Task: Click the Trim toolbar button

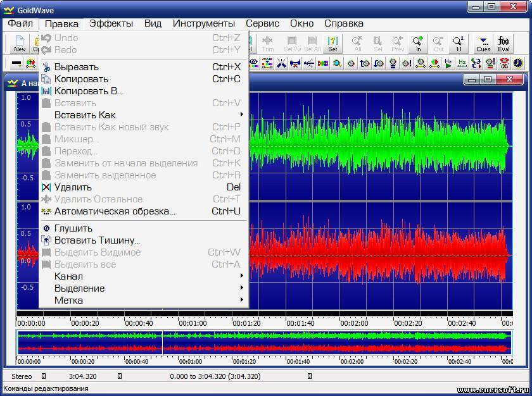Action: [268, 44]
